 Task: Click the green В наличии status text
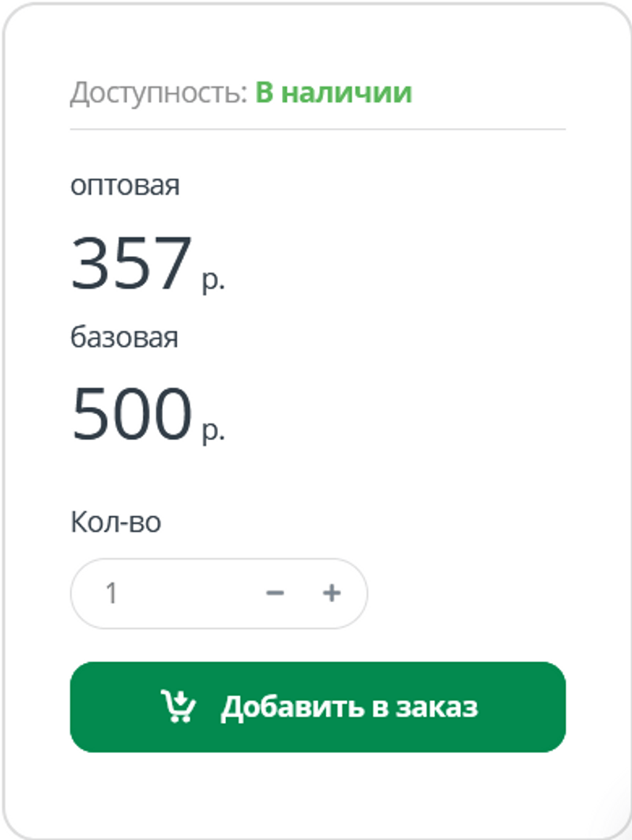333,93
